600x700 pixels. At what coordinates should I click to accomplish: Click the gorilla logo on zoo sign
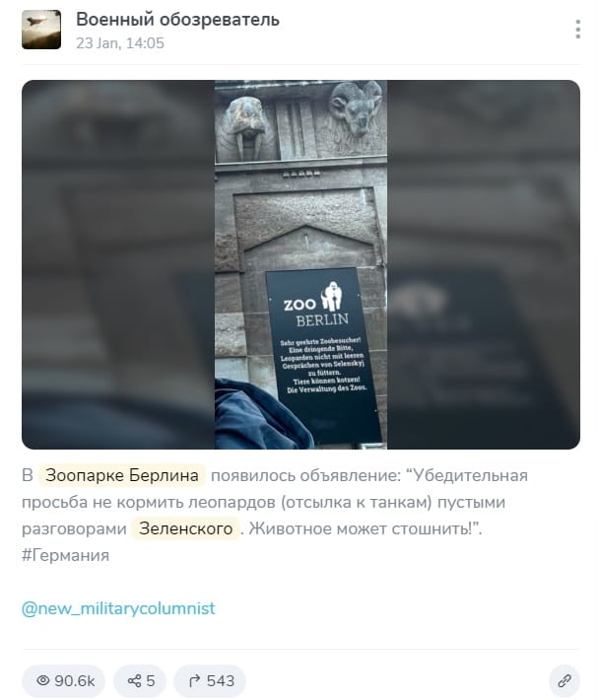[331, 296]
